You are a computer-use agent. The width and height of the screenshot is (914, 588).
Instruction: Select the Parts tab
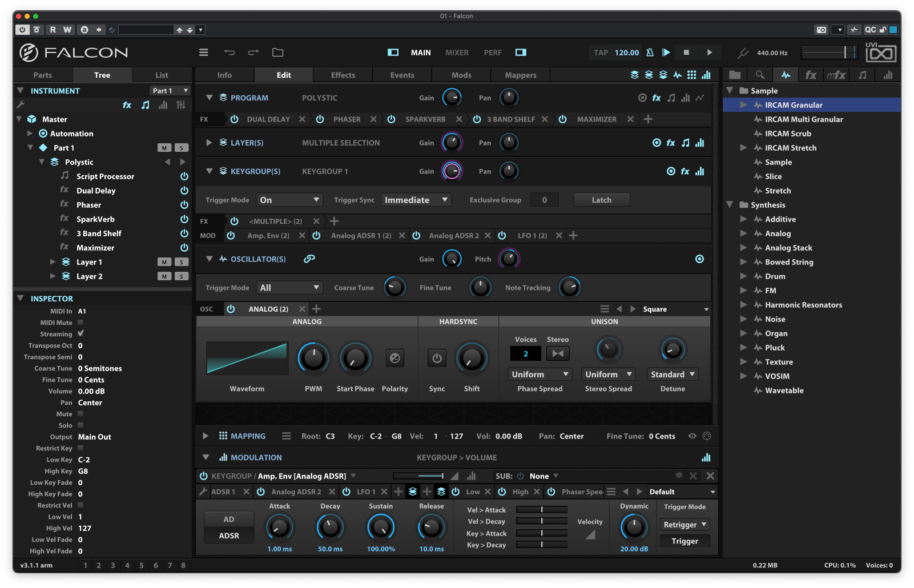tap(43, 75)
